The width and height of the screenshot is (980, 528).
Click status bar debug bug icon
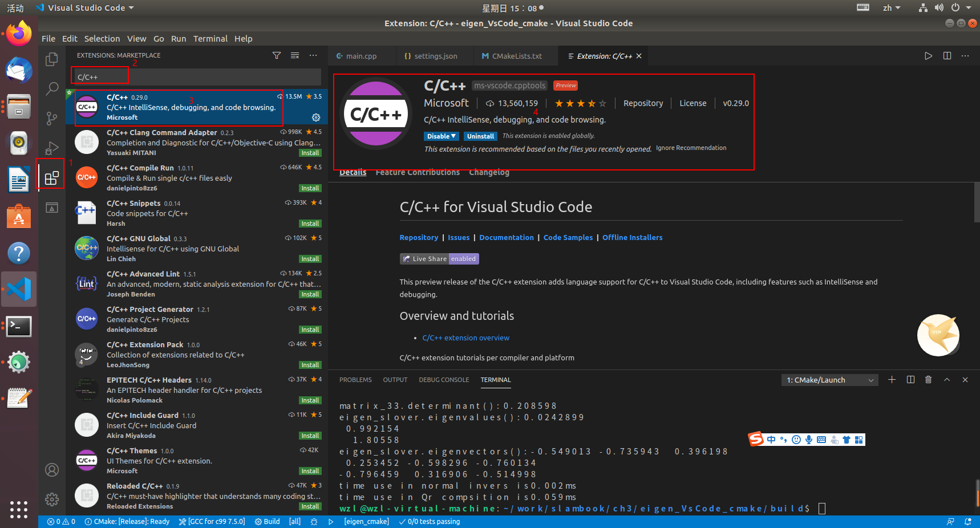(314, 522)
